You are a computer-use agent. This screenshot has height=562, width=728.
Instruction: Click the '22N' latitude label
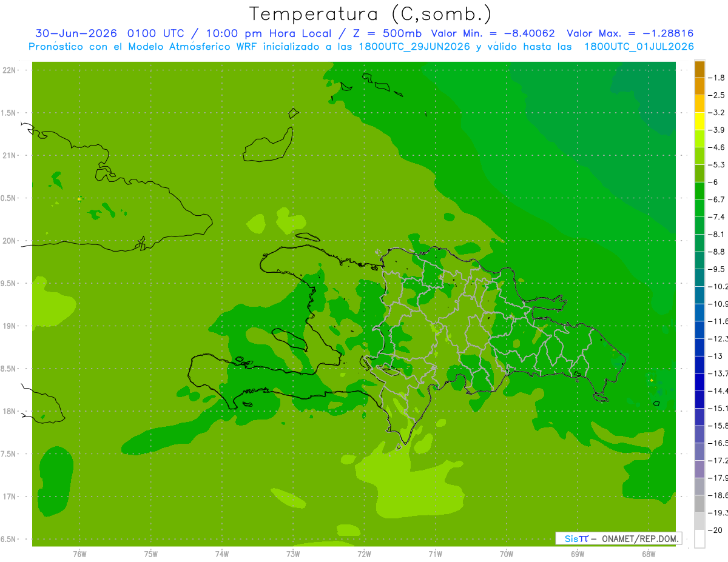point(10,70)
